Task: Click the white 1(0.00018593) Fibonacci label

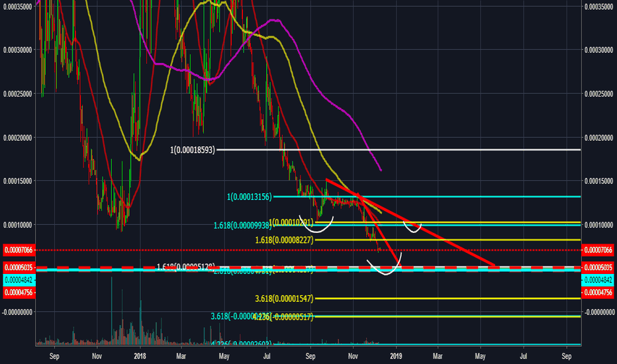Action: tap(193, 150)
